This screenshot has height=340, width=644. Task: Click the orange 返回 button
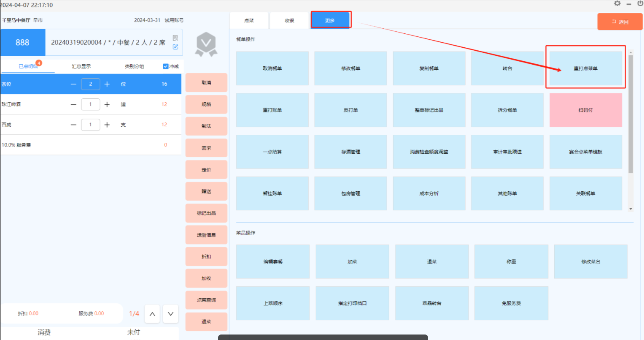click(x=620, y=22)
